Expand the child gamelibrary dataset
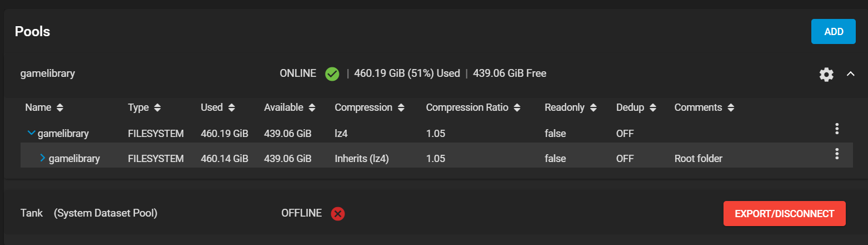 [x=43, y=159]
